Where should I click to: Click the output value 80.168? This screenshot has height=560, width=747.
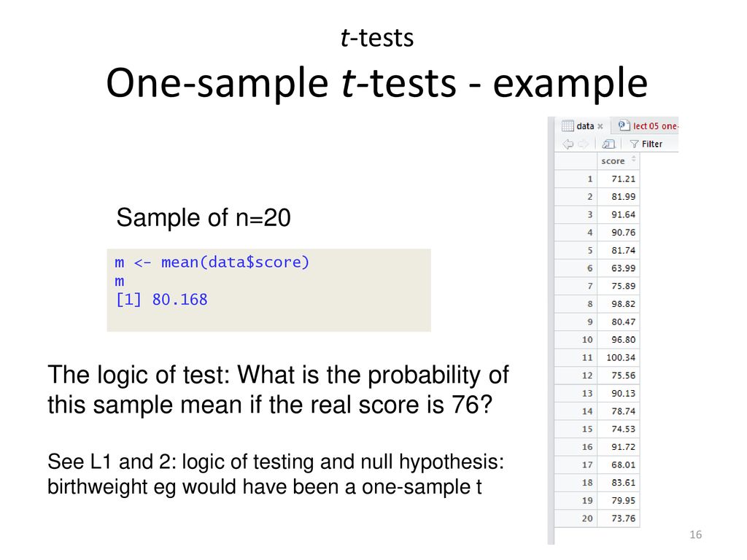(x=179, y=300)
